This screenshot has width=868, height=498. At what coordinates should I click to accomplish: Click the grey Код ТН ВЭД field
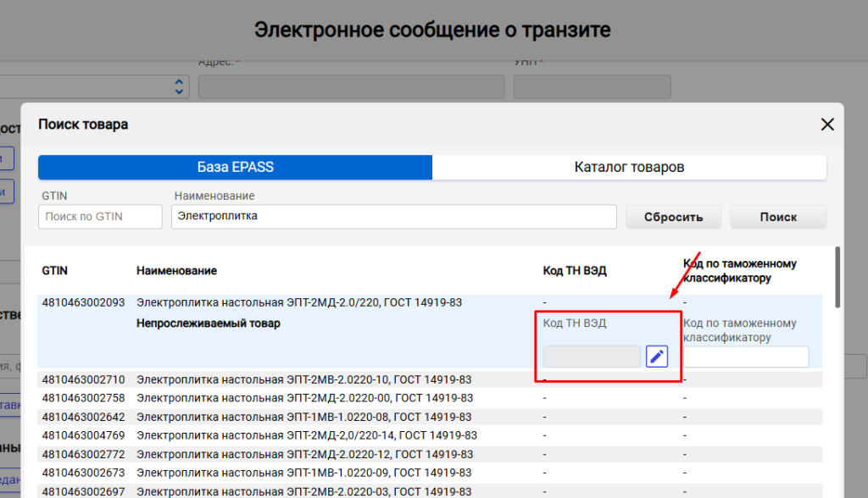click(592, 357)
